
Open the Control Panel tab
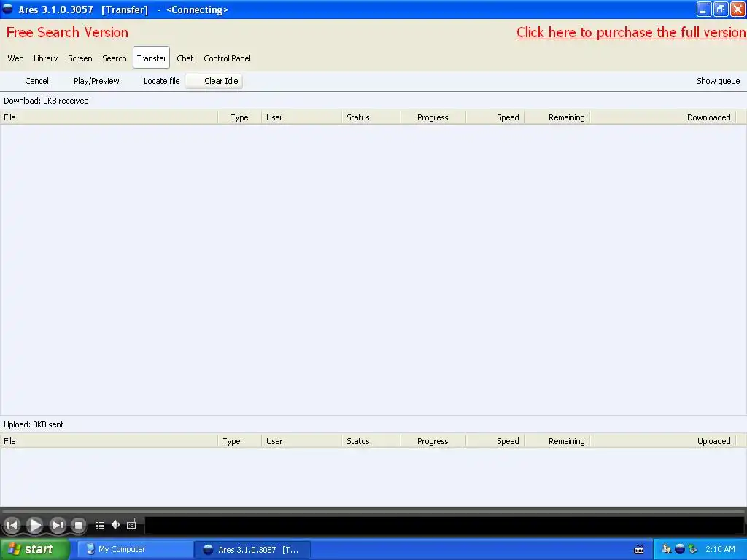coord(228,58)
